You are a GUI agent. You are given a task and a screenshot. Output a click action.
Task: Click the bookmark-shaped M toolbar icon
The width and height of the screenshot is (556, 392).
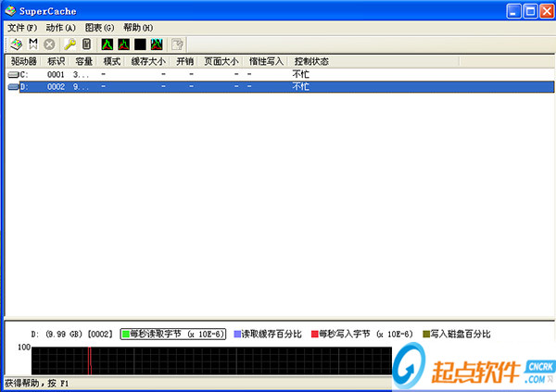33,44
